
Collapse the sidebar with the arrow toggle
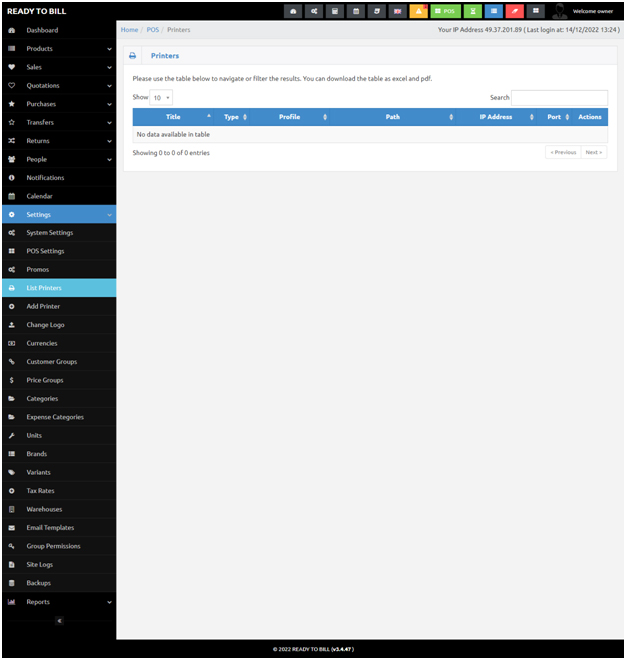[x=59, y=621]
